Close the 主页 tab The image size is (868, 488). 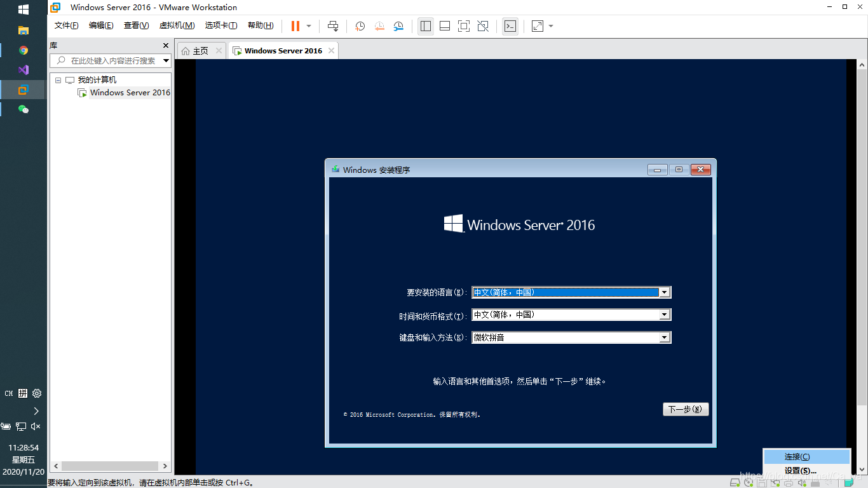(x=219, y=50)
